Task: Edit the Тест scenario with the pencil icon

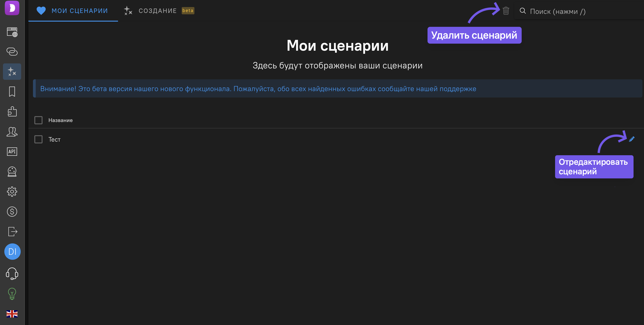Action: pos(631,139)
